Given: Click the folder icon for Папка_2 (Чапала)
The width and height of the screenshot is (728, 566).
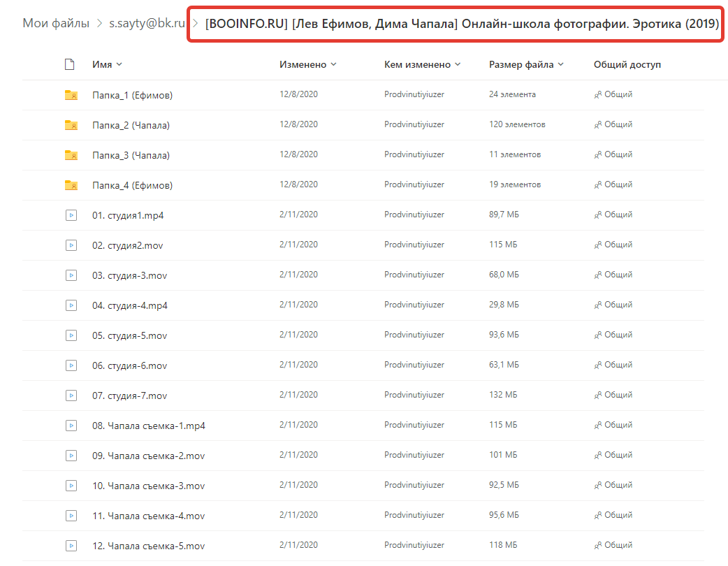Looking at the screenshot, I should [x=71, y=125].
